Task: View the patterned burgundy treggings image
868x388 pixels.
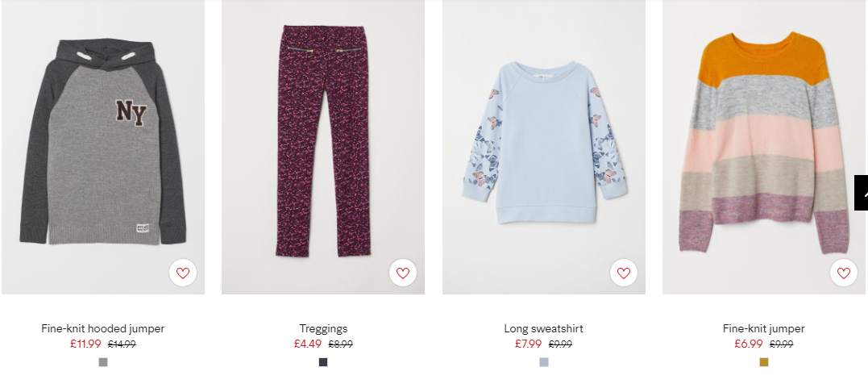Action: tap(323, 147)
